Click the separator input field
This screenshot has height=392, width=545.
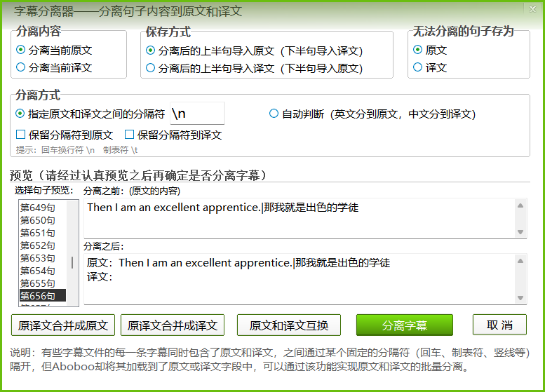point(196,114)
